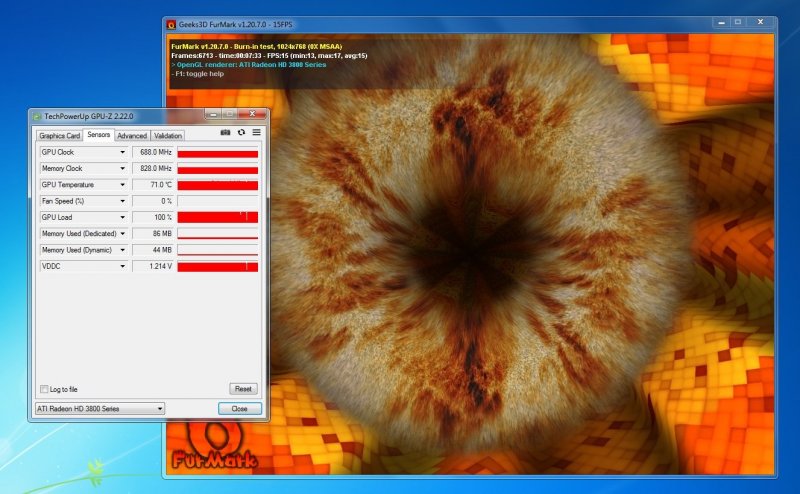Maximize the FurMark window
Image resolution: width=800 pixels, height=494 pixels.
pos(738,21)
